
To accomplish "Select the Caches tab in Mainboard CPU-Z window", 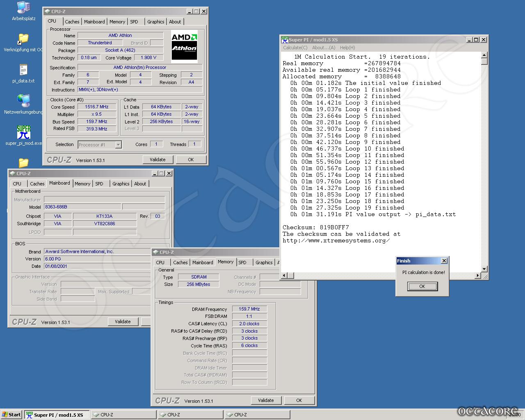I will 37,184.
